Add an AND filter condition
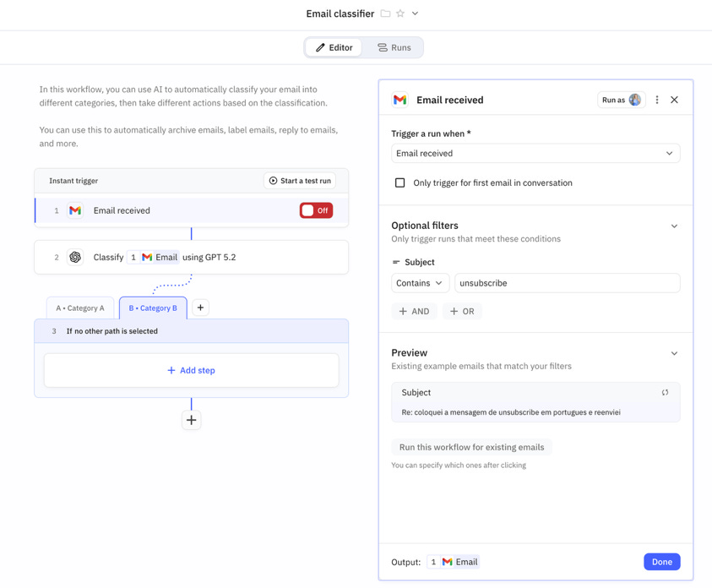This screenshot has width=712, height=588. click(414, 312)
